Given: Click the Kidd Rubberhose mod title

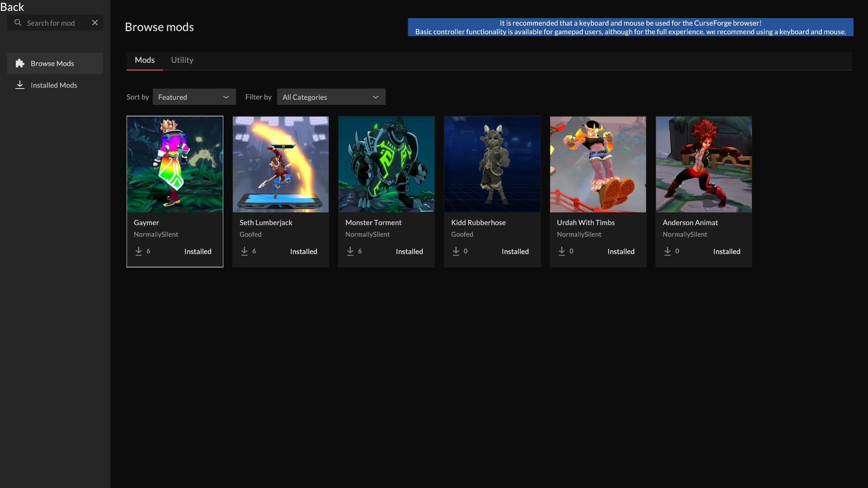Looking at the screenshot, I should pyautogui.click(x=478, y=223).
